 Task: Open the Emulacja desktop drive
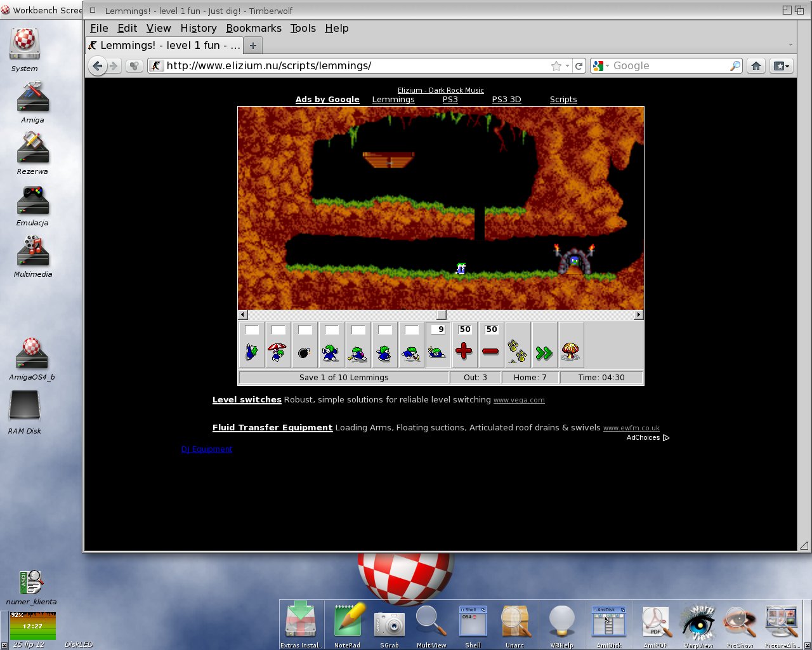(32, 205)
